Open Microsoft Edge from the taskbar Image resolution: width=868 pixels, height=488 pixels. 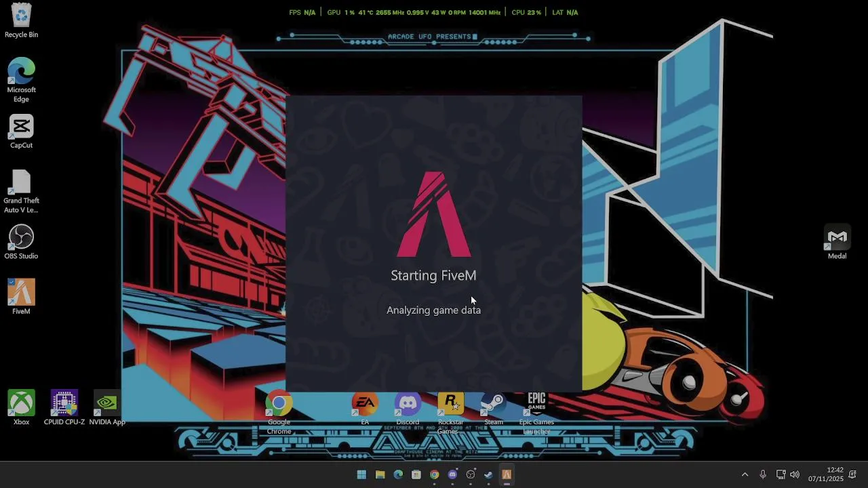click(398, 474)
